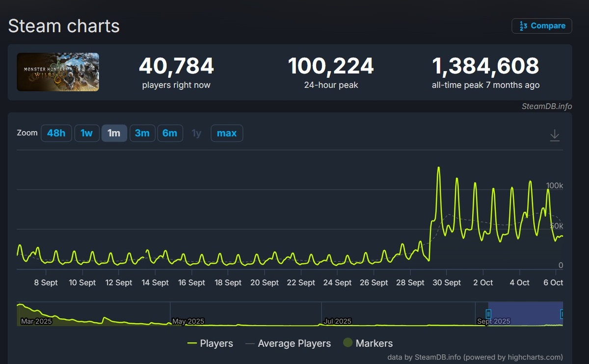Select the 48h zoom range
589x364 pixels.
56,133
